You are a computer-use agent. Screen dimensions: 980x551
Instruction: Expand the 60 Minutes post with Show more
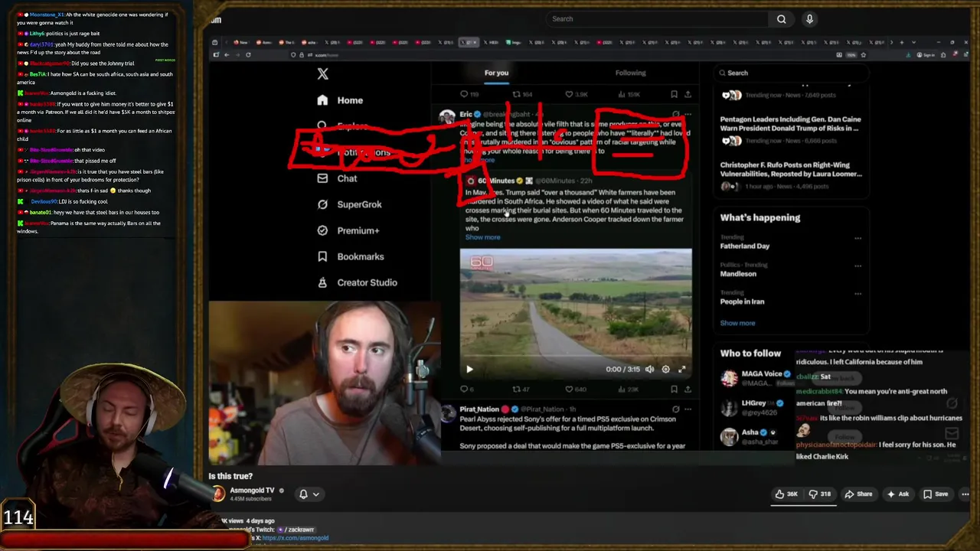pyautogui.click(x=482, y=237)
